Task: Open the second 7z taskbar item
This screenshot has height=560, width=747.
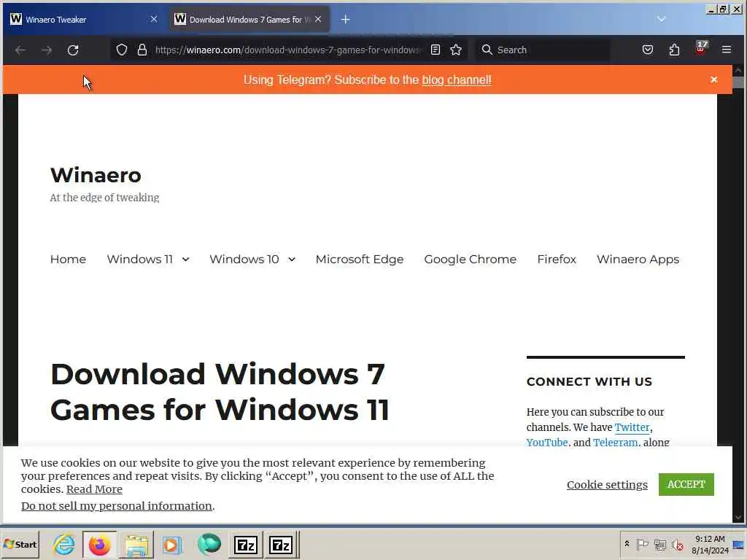Action: pos(281,545)
